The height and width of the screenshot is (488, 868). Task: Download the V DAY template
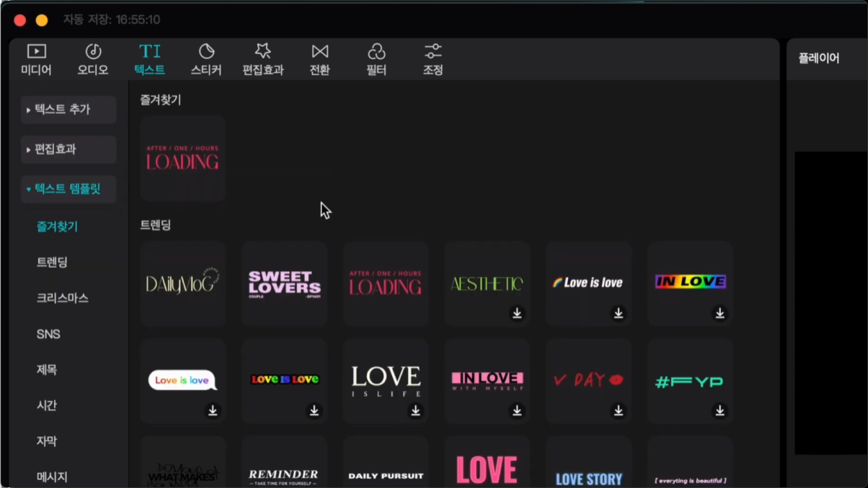pyautogui.click(x=619, y=410)
